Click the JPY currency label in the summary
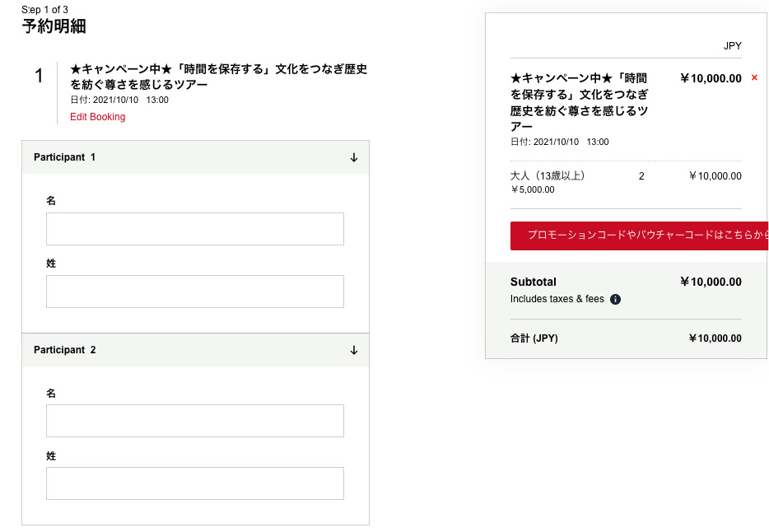Image resolution: width=769 pixels, height=532 pixels. 732,46
